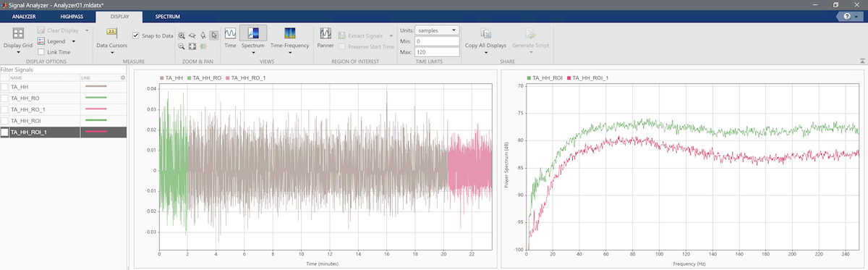Open the Units samples dropdown
Image resolution: width=868 pixels, height=270 pixels.
tap(438, 30)
